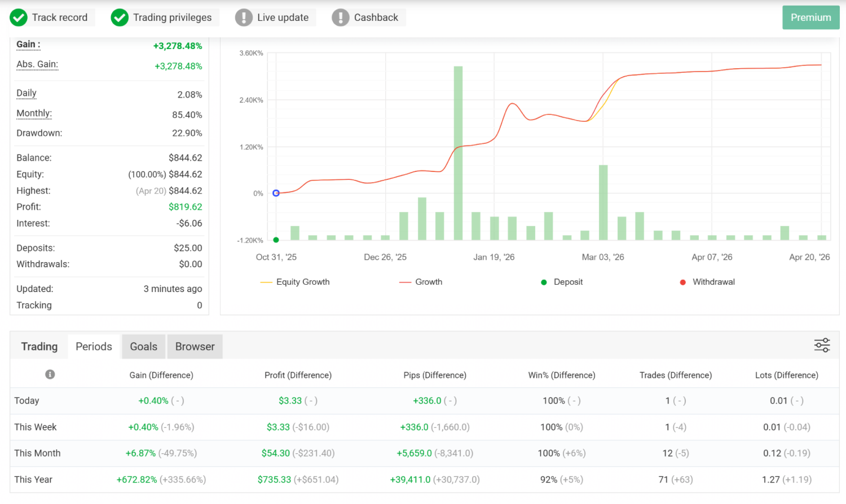The width and height of the screenshot is (846, 504).
Task: Open the table filter sliders icon
Action: pos(822,345)
